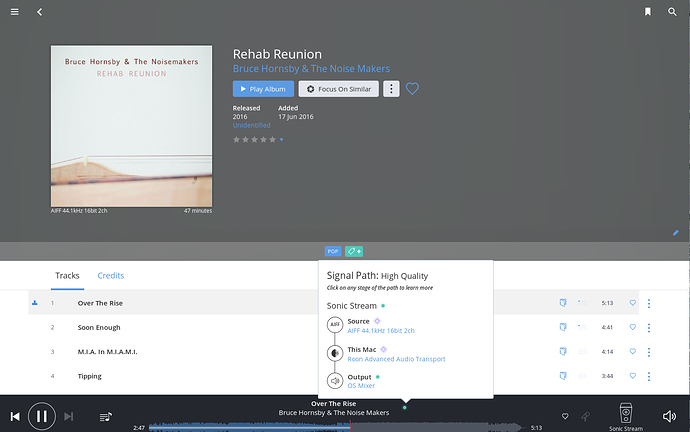
Task: Open the star rating dropdown arrow
Action: (282, 140)
